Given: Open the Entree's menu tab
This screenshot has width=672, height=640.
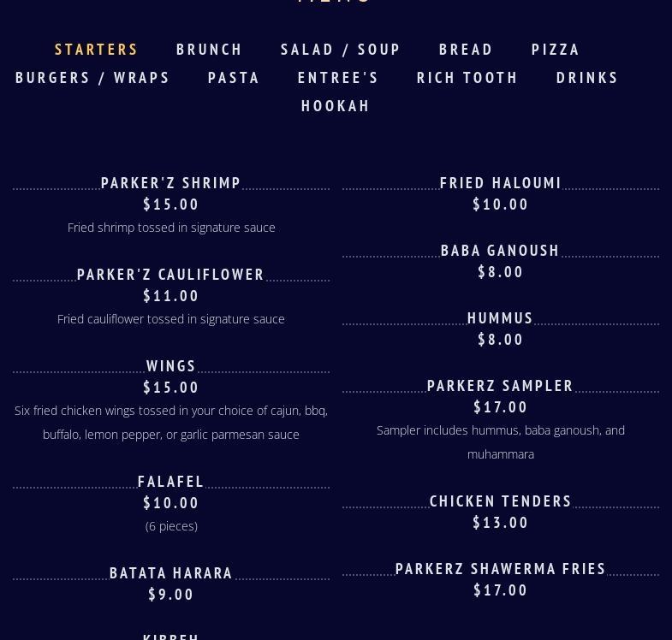Looking at the screenshot, I should pos(338,78).
